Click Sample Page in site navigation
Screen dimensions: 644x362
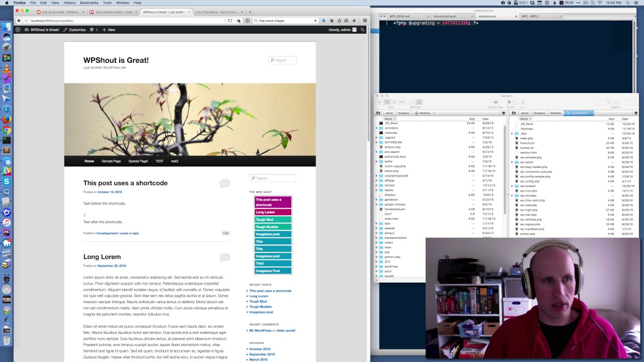point(111,161)
